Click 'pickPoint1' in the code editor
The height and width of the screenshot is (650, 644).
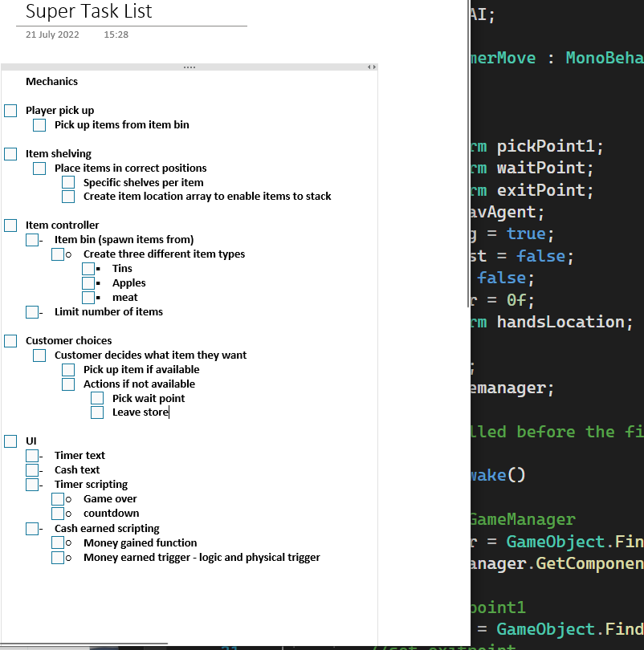545,146
